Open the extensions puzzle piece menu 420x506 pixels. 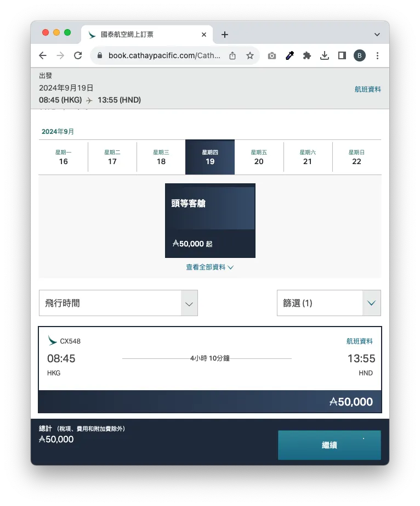(x=307, y=55)
